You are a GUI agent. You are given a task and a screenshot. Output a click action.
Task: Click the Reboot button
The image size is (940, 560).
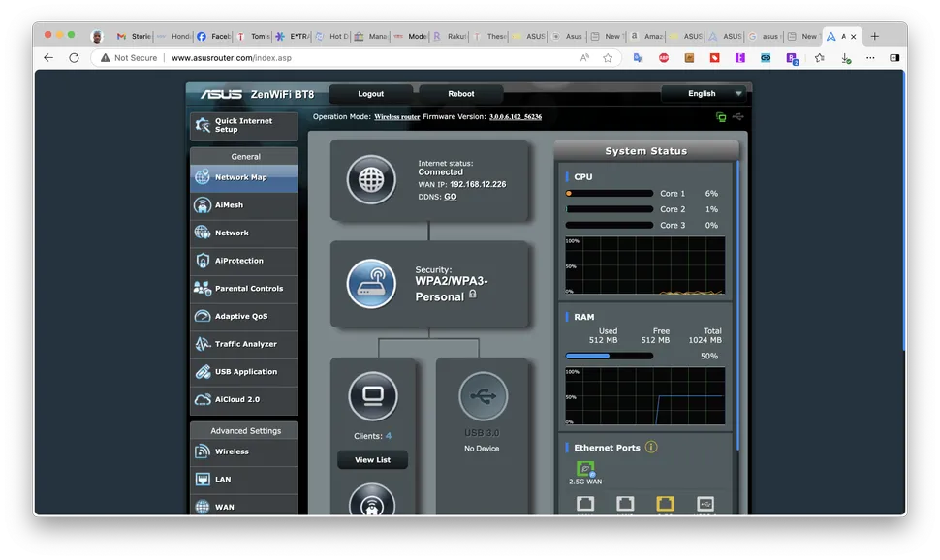[461, 94]
